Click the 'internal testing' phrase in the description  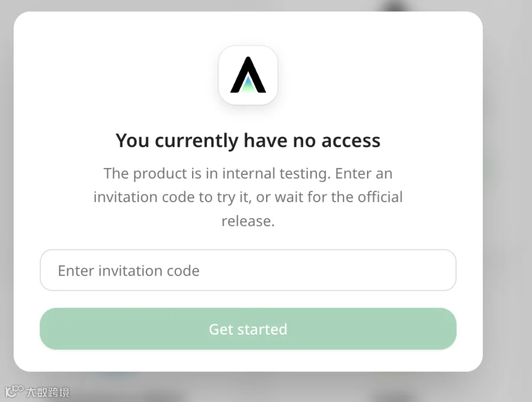pos(276,173)
